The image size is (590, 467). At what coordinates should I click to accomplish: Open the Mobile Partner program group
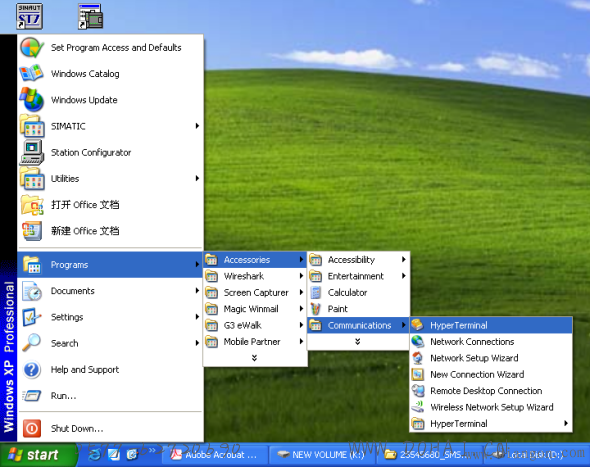pyautogui.click(x=255, y=342)
